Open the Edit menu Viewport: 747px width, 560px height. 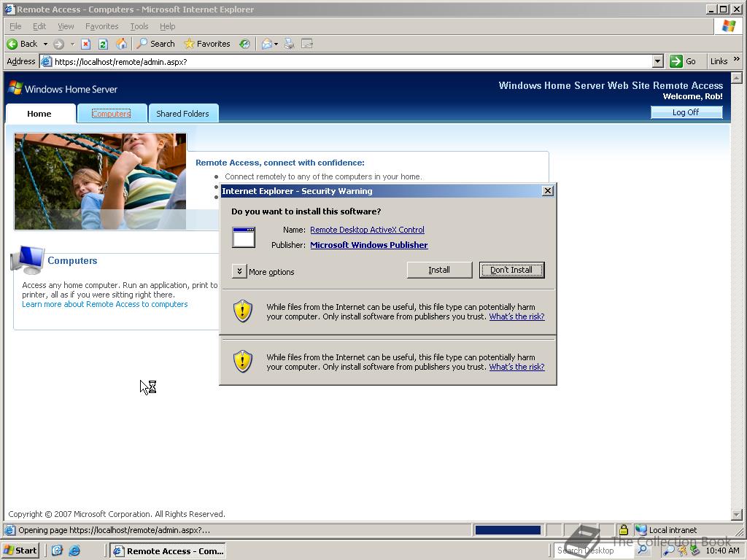39,26
